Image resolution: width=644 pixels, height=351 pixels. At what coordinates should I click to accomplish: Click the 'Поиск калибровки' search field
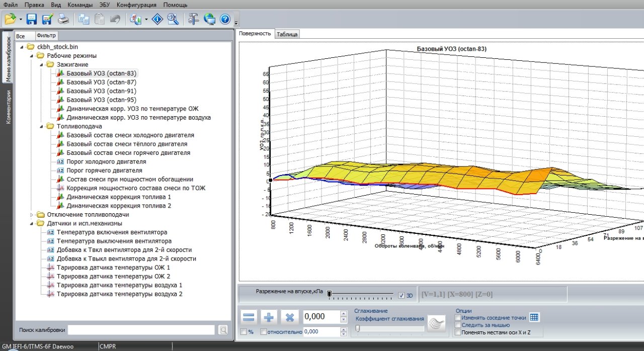[x=141, y=330]
